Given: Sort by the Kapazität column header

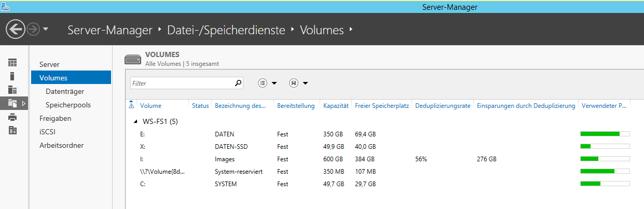Looking at the screenshot, I should [335, 106].
